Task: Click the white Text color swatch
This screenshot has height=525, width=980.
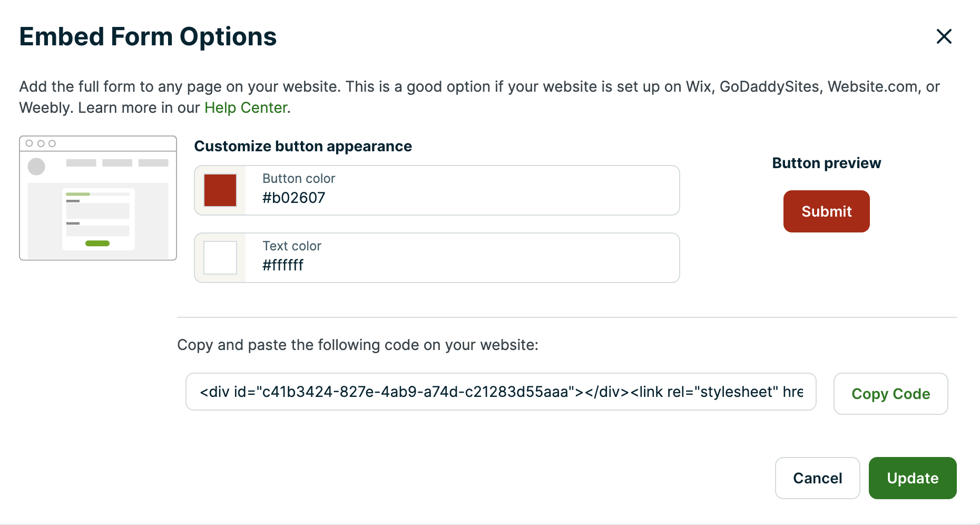Action: 220,258
